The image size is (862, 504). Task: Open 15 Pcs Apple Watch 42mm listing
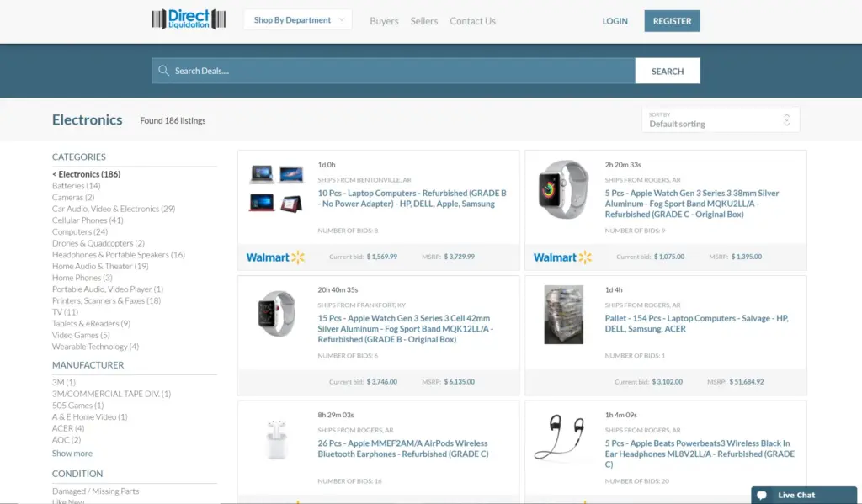tap(405, 329)
